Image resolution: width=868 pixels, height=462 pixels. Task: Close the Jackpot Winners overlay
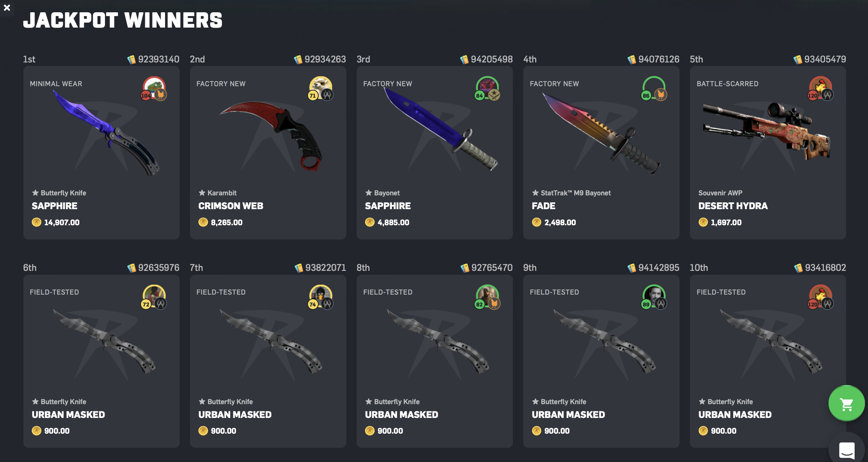pyautogui.click(x=7, y=8)
